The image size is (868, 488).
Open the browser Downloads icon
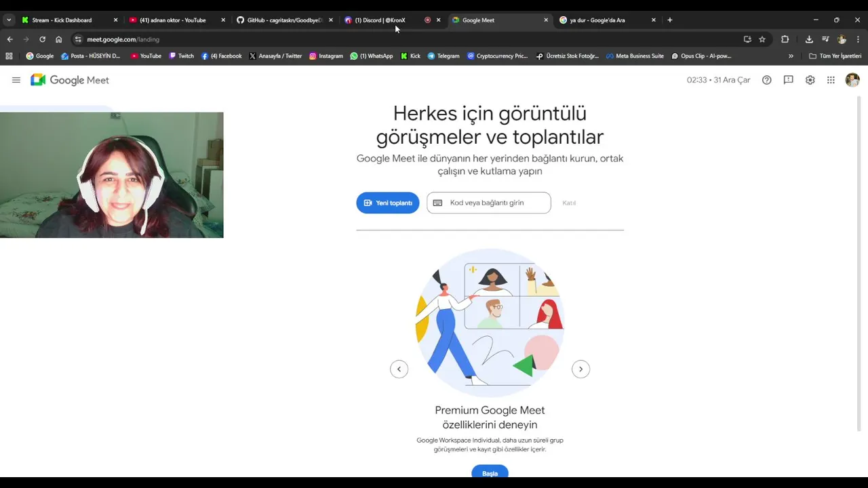(809, 39)
